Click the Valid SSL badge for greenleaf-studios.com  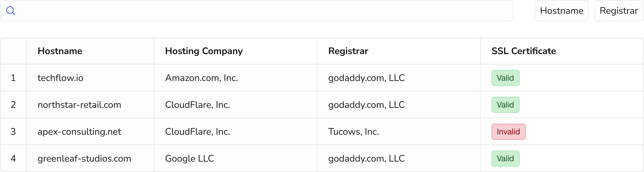[x=505, y=158]
